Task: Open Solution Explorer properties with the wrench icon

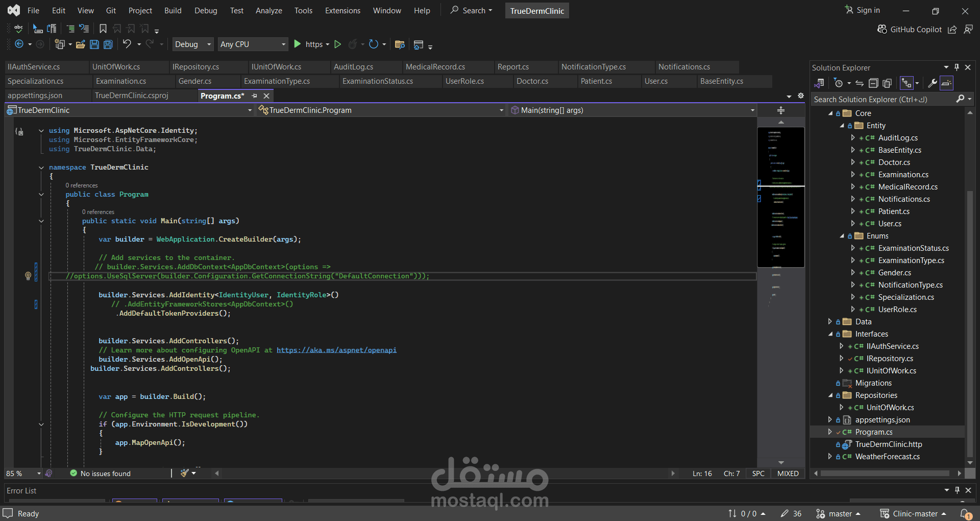Action: pos(933,83)
